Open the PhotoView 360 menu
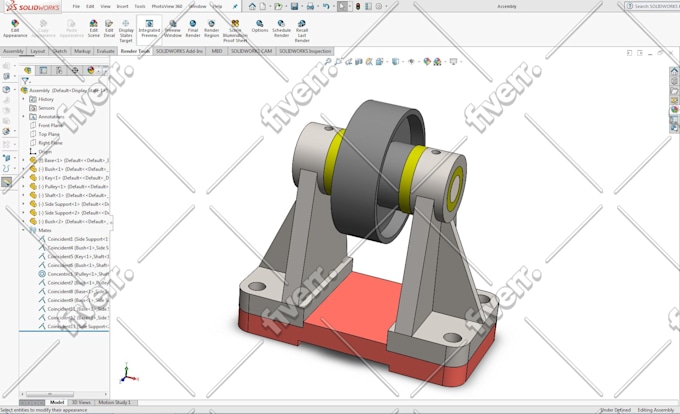The width and height of the screenshot is (680, 414). 167,7
